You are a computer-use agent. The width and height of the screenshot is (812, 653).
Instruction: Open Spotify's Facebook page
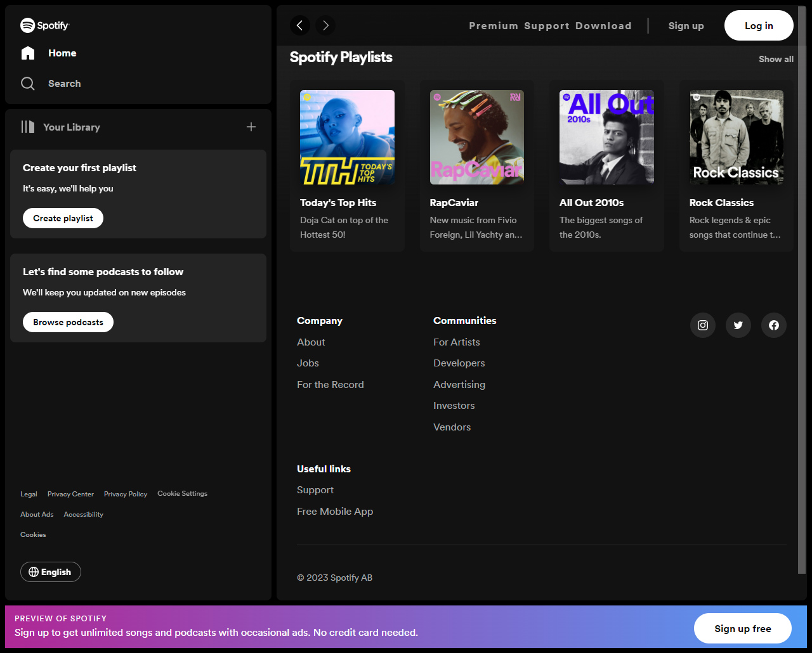(774, 325)
